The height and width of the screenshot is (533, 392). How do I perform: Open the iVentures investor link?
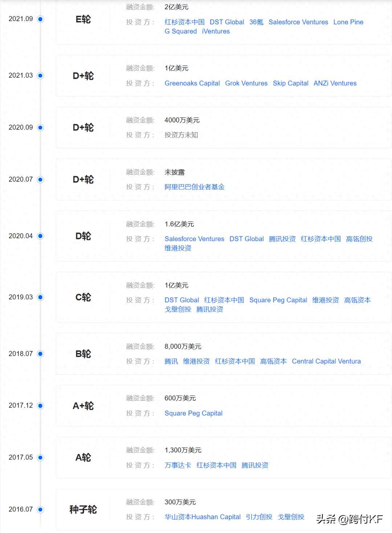tap(216, 32)
